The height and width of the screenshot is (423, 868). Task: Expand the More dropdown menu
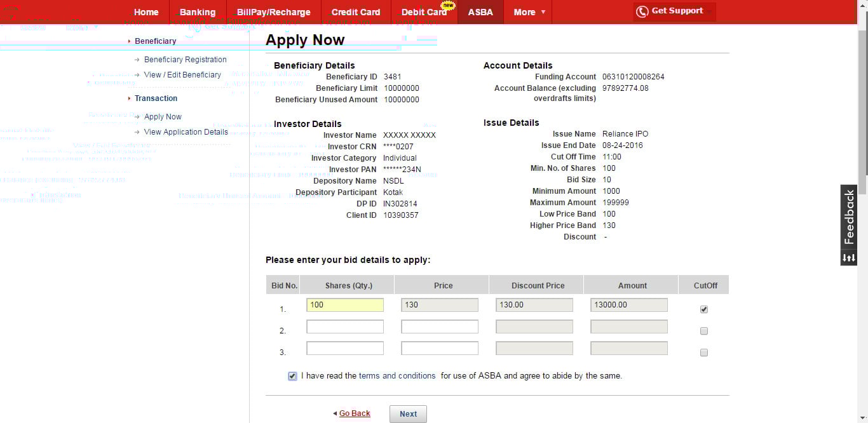click(529, 12)
